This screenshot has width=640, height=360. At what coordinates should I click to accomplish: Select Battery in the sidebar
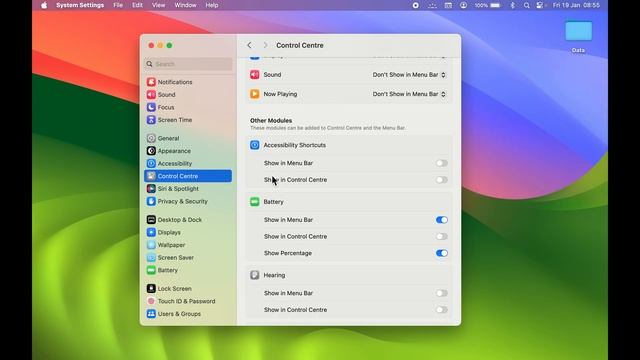162,270
